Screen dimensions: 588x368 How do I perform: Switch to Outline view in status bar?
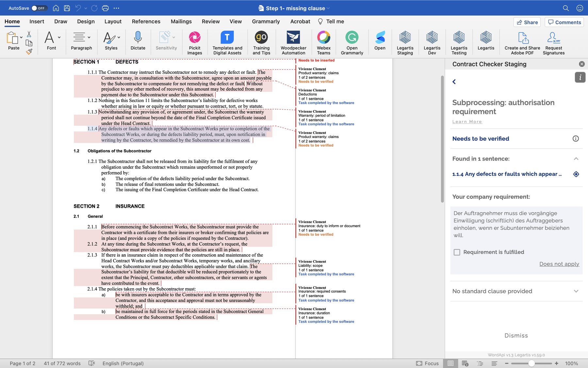480,363
